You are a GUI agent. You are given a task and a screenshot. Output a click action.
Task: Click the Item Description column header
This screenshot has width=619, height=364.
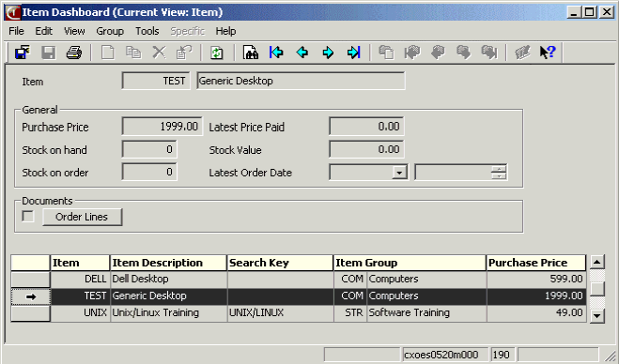pyautogui.click(x=168, y=263)
